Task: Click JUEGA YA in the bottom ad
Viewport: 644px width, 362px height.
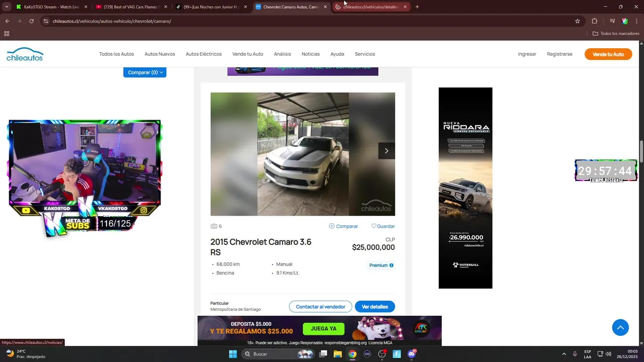Action: click(x=324, y=329)
